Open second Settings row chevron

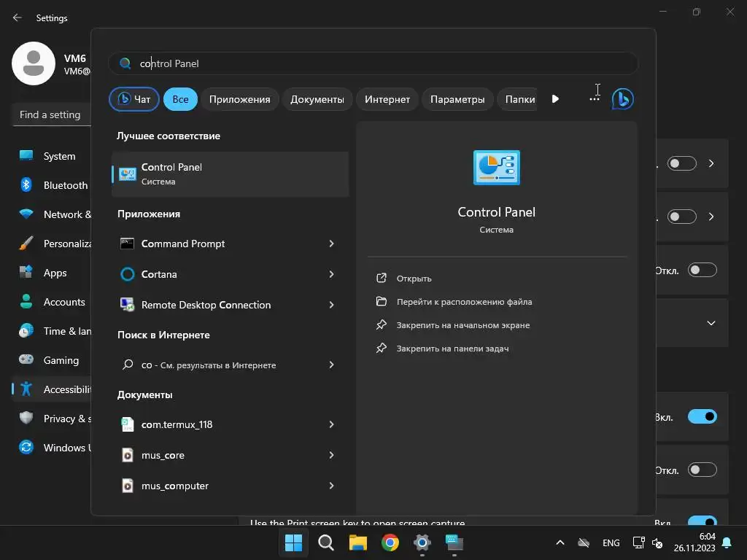(x=711, y=217)
